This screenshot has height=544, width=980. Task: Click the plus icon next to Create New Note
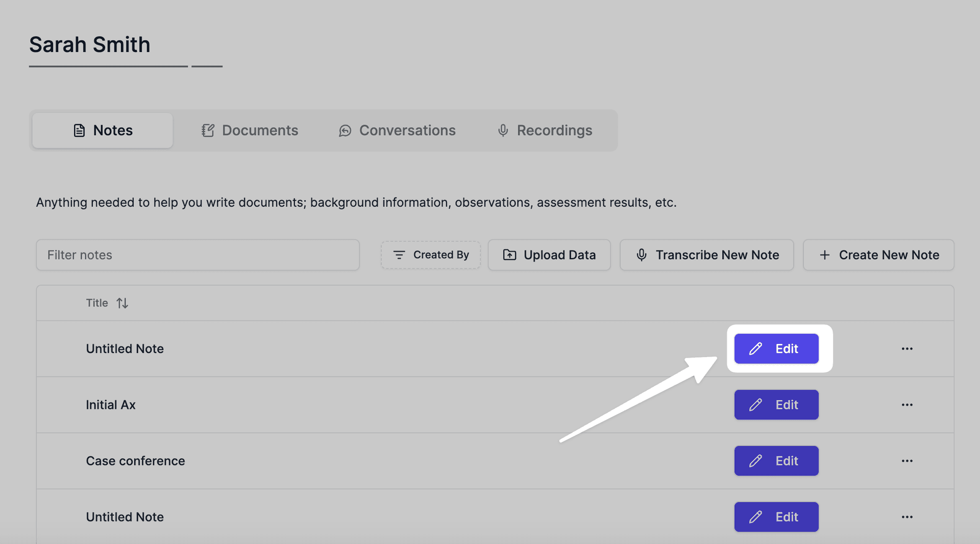(825, 255)
